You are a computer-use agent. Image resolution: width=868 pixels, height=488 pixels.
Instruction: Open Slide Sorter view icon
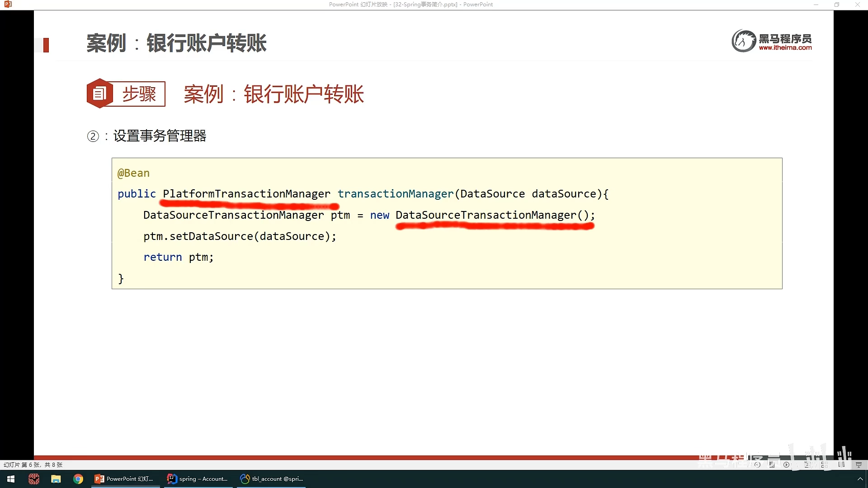tap(825, 465)
